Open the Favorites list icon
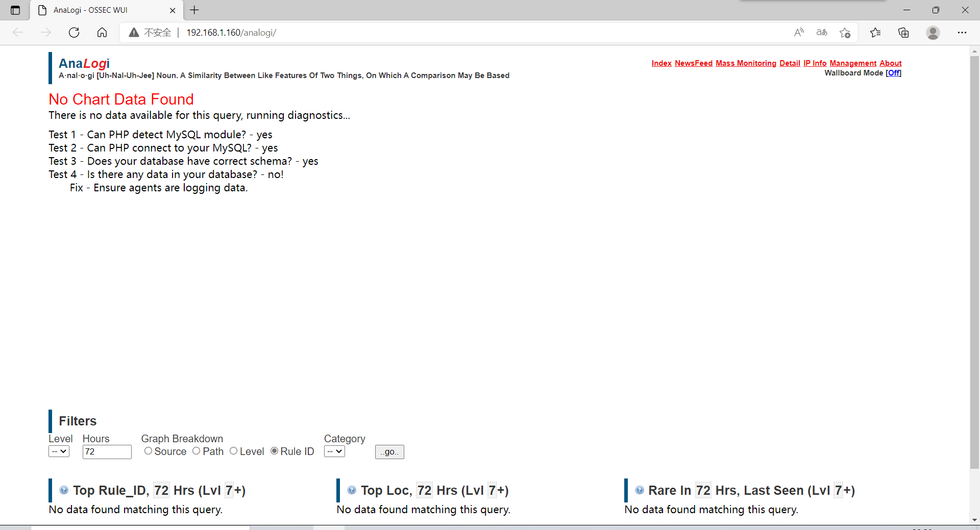Viewport: 980px width, 530px height. [x=875, y=33]
